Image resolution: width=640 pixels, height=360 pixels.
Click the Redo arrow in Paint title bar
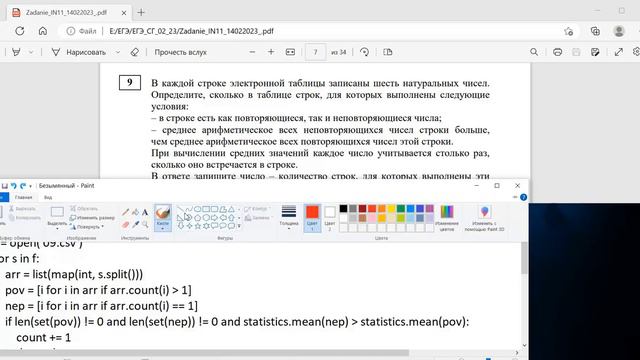point(23,186)
